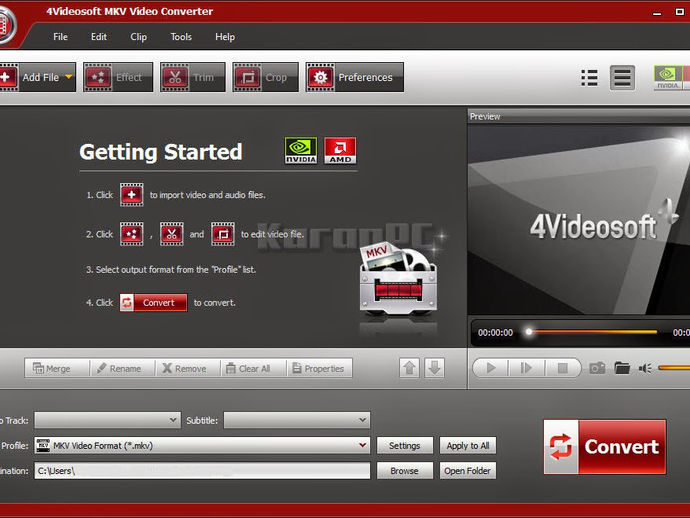The width and height of the screenshot is (690, 518).
Task: Play the preview video
Action: 491,368
